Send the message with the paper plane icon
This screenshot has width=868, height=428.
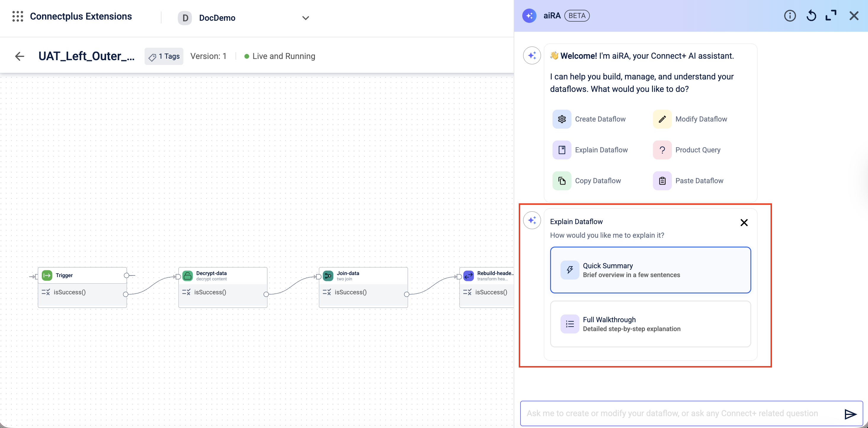[x=850, y=414]
